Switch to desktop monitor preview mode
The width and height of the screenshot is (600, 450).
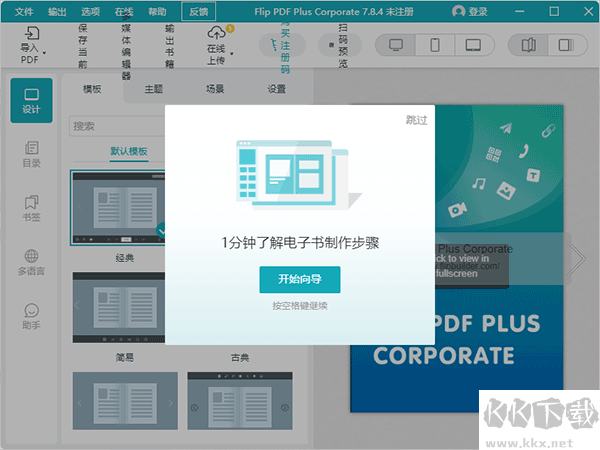tap(396, 45)
